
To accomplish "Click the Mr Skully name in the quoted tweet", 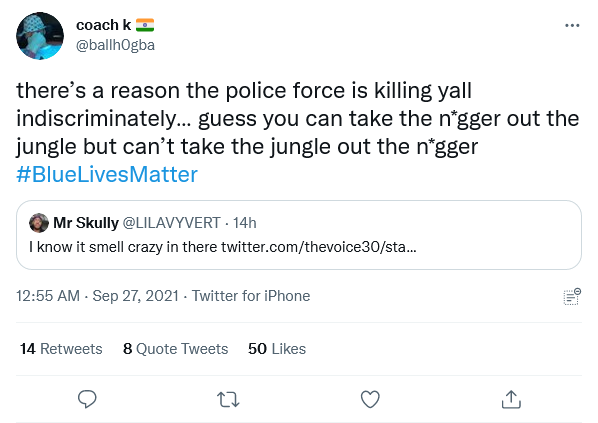I will tap(86, 223).
